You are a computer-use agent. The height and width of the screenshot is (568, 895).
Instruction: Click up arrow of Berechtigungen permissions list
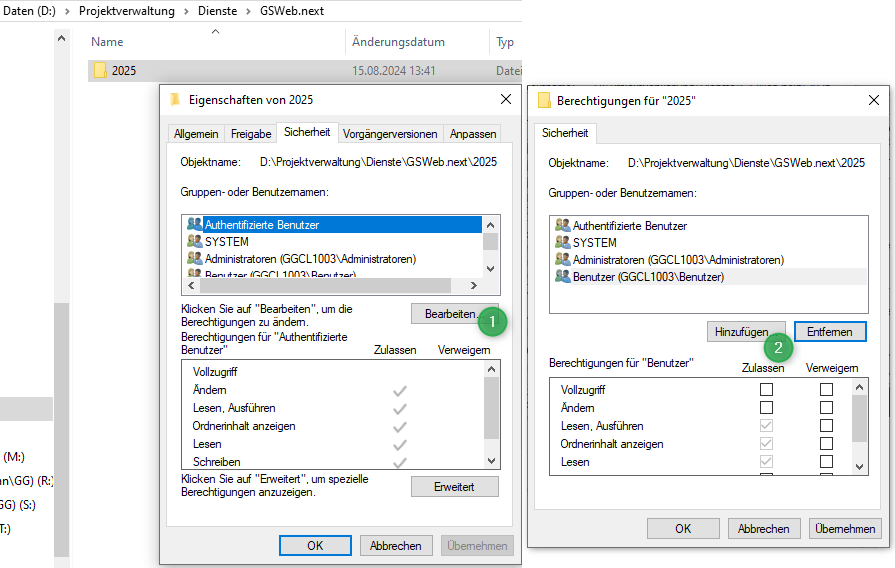[860, 388]
